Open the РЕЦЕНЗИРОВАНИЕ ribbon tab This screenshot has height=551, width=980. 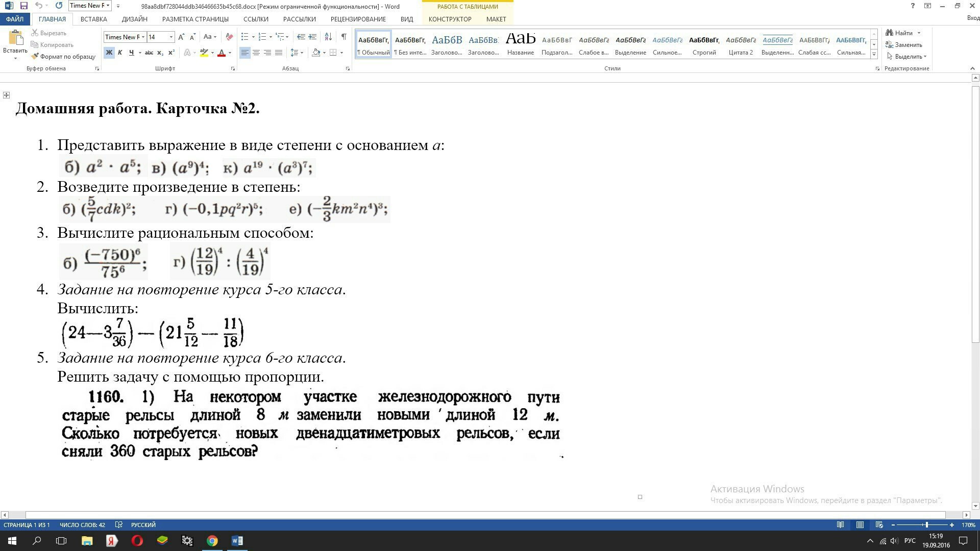coord(358,19)
